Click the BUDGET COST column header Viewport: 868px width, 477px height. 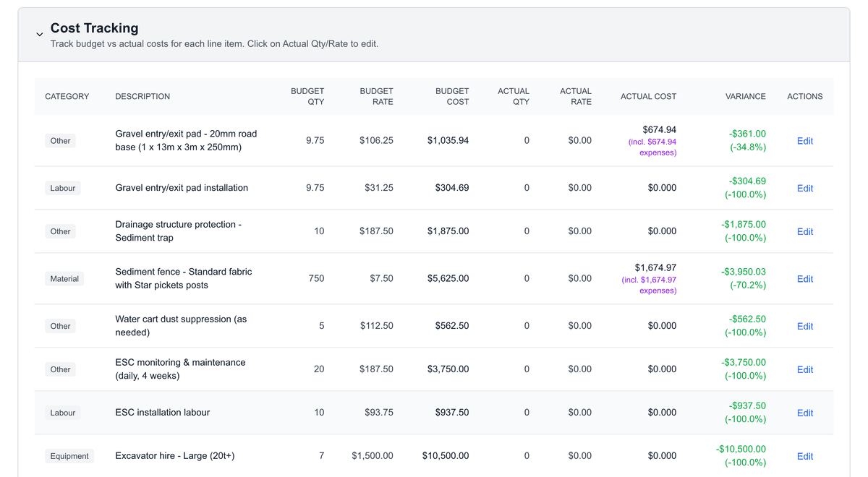click(452, 96)
